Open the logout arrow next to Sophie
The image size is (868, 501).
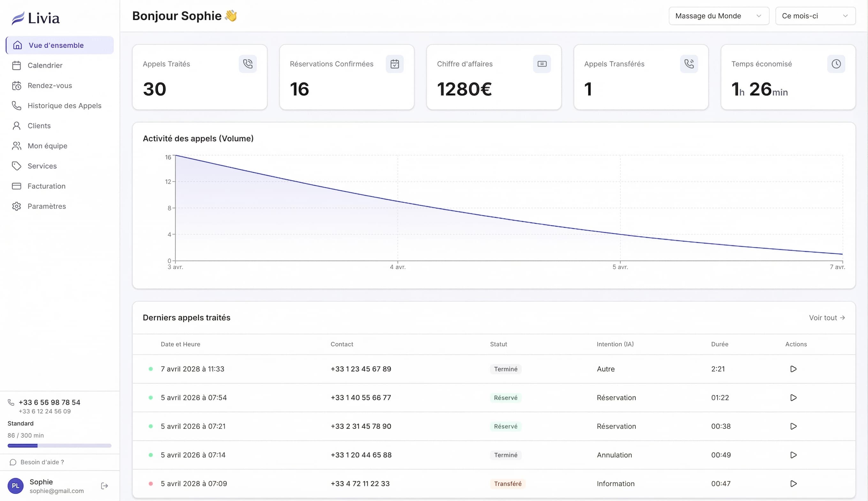(x=104, y=486)
